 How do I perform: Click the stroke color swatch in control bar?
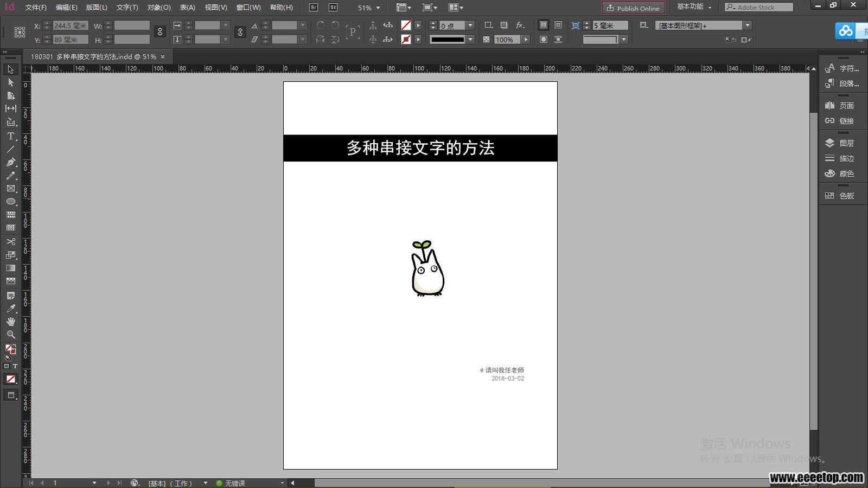click(x=406, y=40)
